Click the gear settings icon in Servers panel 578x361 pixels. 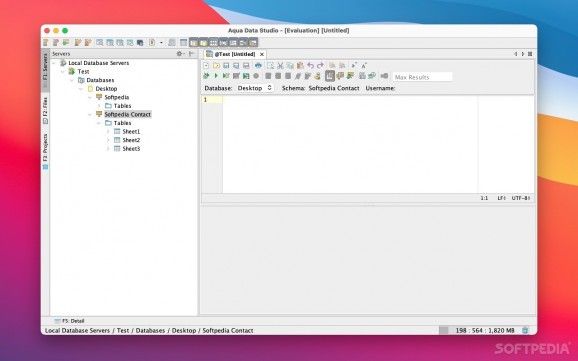[x=180, y=54]
